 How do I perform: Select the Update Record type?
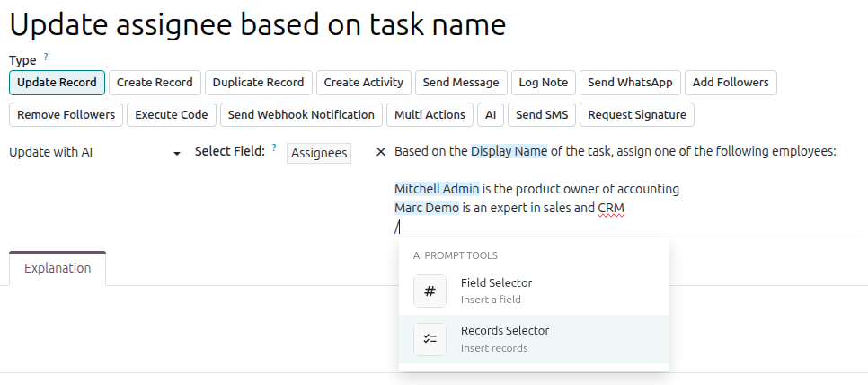coord(57,83)
